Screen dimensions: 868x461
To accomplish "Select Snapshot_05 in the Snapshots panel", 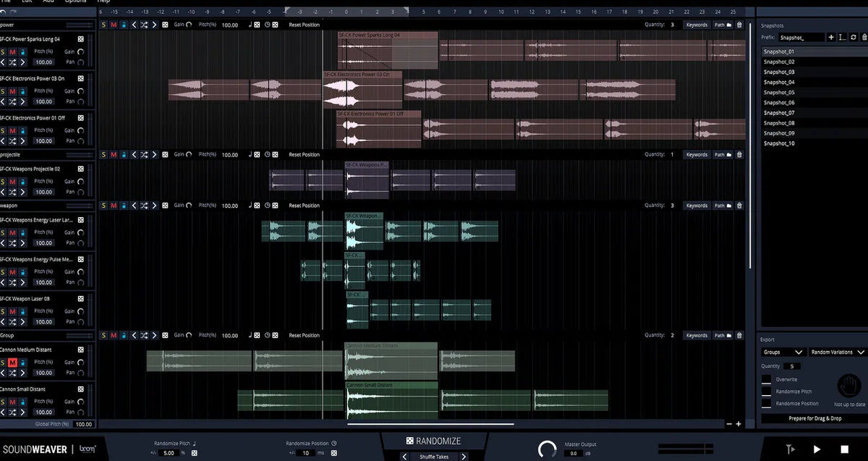I will pyautogui.click(x=779, y=92).
